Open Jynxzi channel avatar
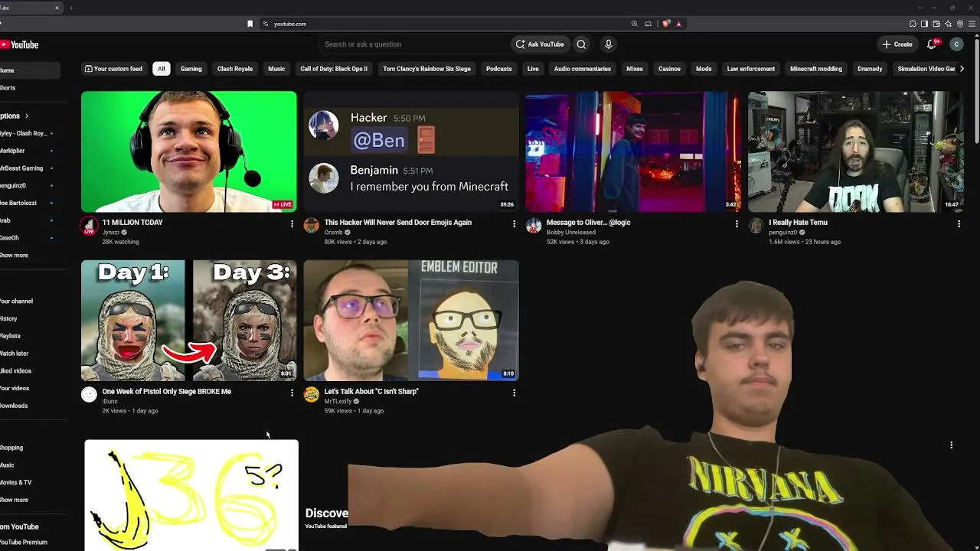The height and width of the screenshot is (551, 980). [90, 226]
